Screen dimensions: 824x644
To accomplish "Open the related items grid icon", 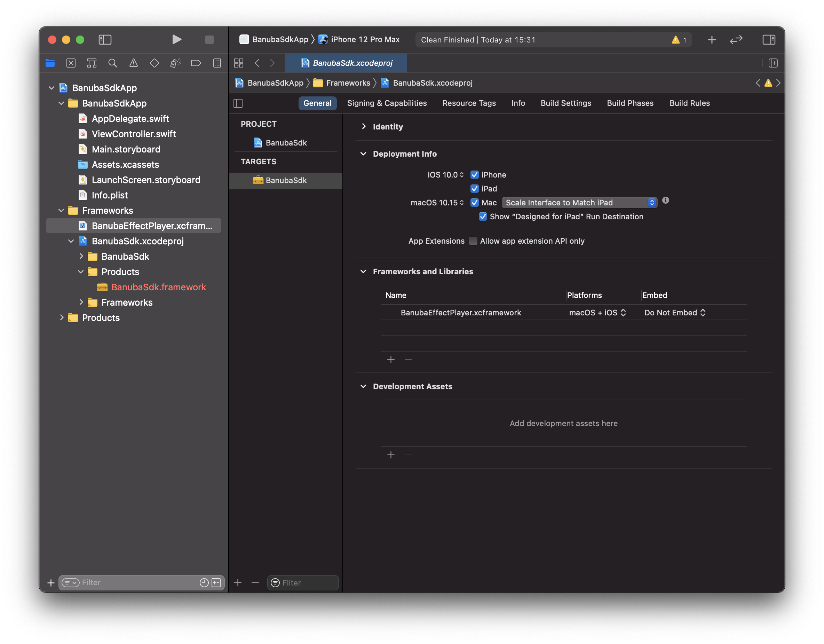I will [x=239, y=63].
